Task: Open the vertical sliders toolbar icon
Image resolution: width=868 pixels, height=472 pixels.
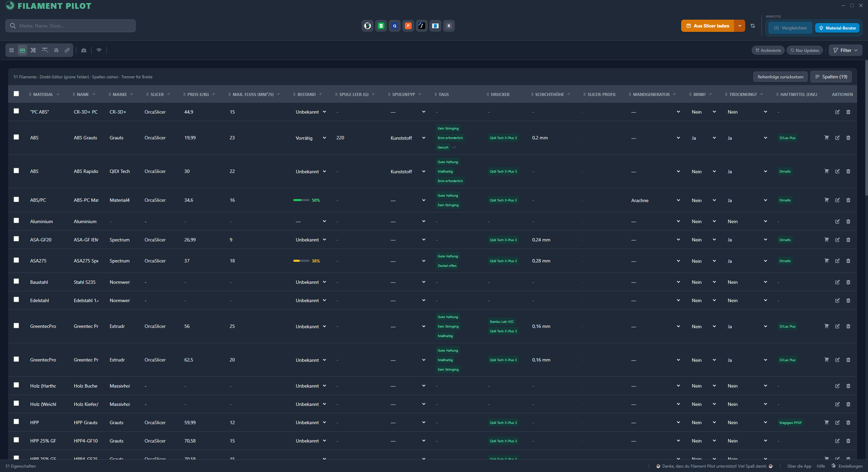Action: (56, 50)
